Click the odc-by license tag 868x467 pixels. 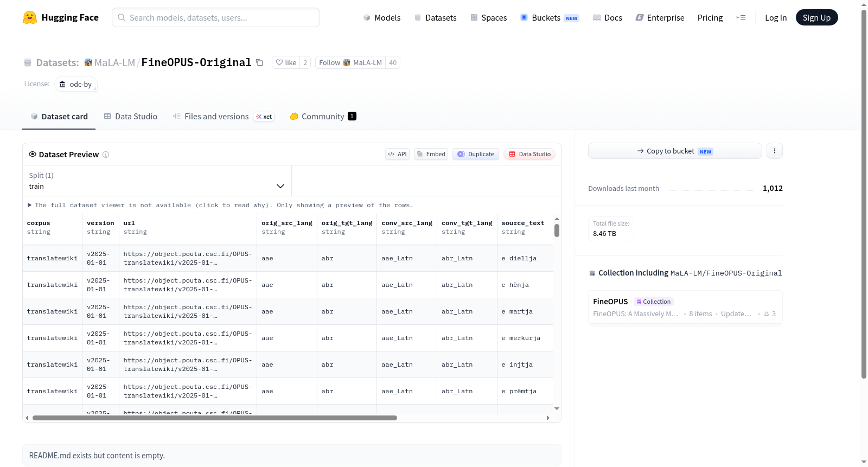(76, 84)
